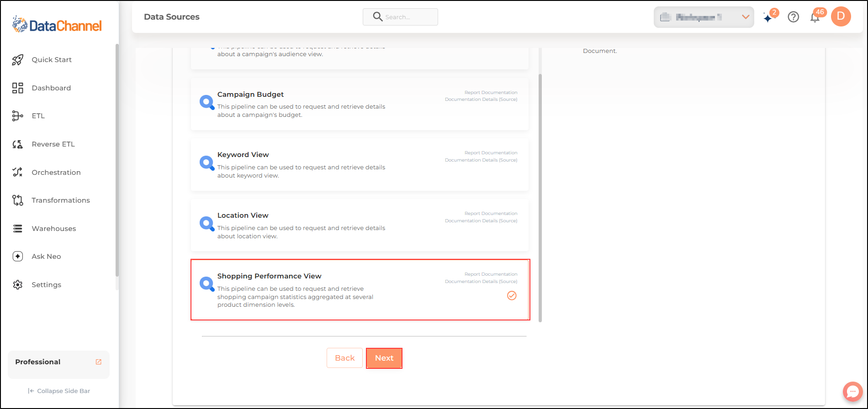Collapse Side Bar
This screenshot has width=868, height=409.
[59, 391]
